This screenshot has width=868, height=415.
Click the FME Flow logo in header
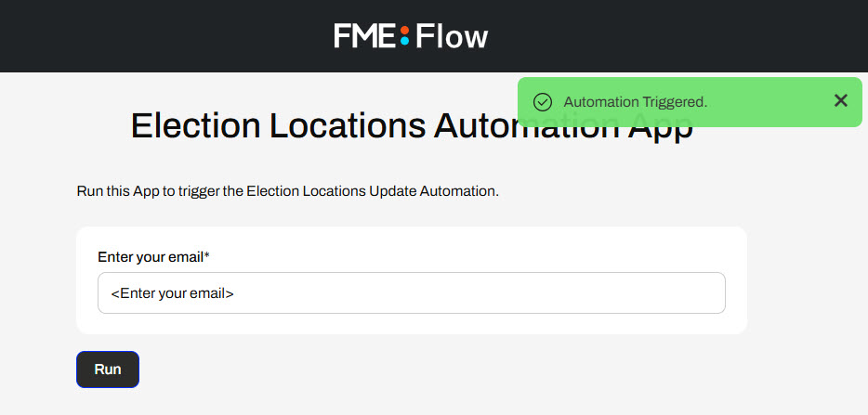click(411, 36)
